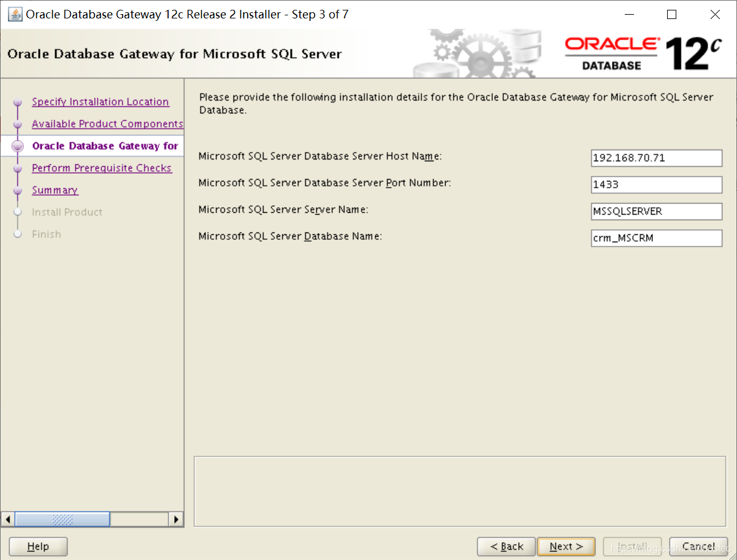The width and height of the screenshot is (737, 560).
Task: Click the page heading for Microsoft SQL Server
Action: tap(175, 54)
